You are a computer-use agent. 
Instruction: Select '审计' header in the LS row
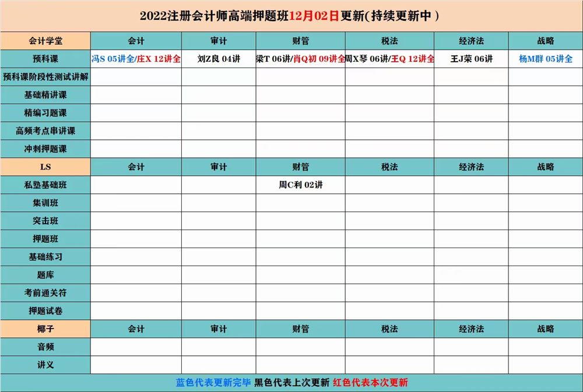click(x=219, y=167)
